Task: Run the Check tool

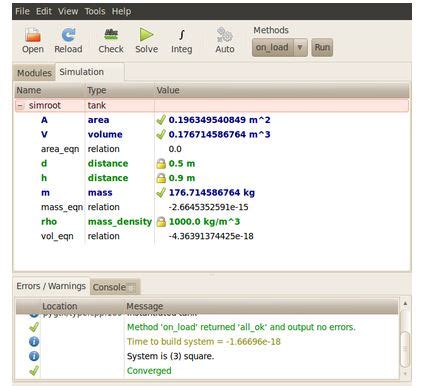Action: pos(111,40)
